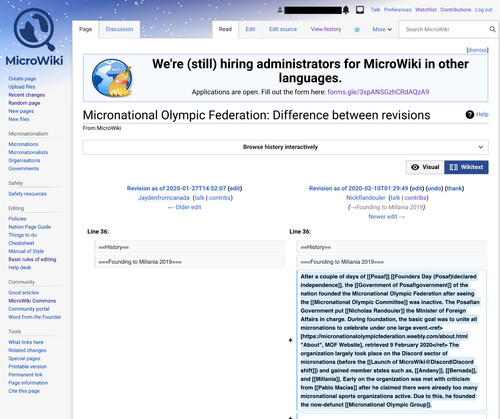
Task: Open Word from the Founder link
Action: pos(35,317)
